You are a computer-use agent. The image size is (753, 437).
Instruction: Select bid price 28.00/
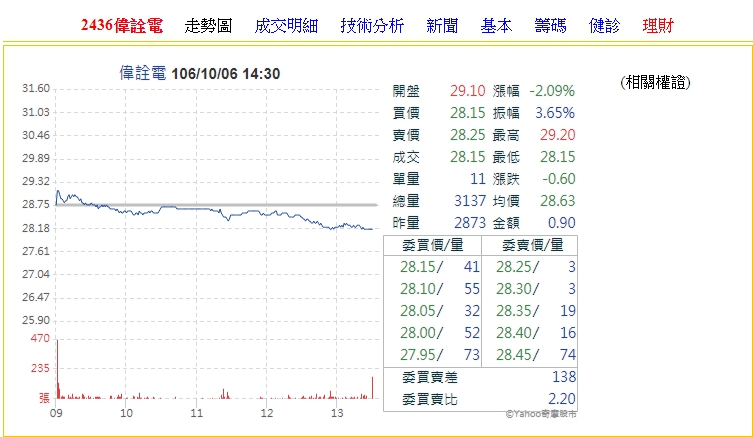(x=422, y=333)
